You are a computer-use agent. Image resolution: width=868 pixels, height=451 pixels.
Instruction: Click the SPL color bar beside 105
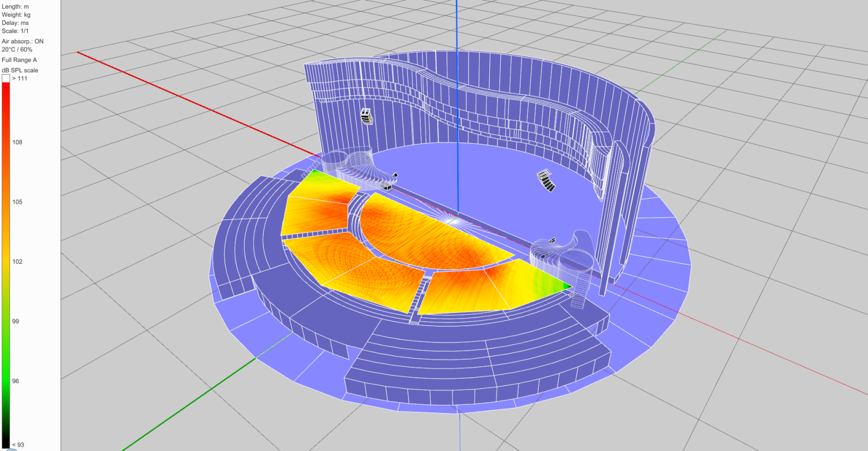click(5, 202)
